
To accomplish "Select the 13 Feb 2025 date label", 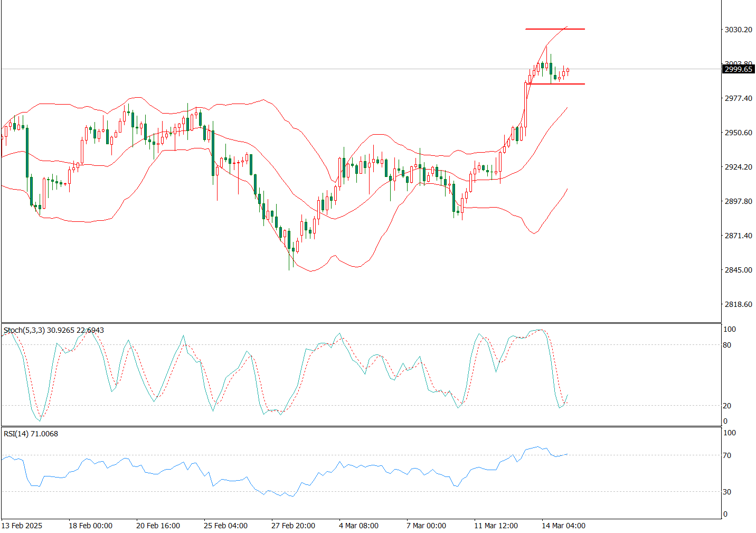I will (22, 526).
